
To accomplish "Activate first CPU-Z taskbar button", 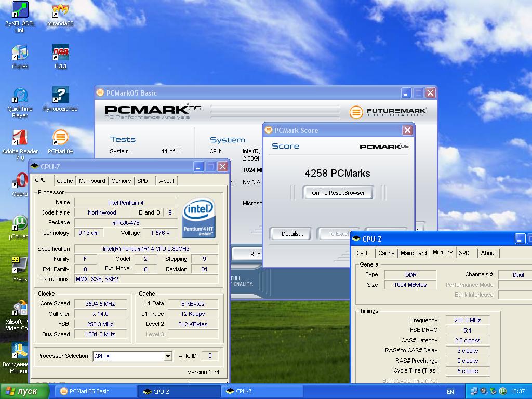I will click(x=179, y=392).
